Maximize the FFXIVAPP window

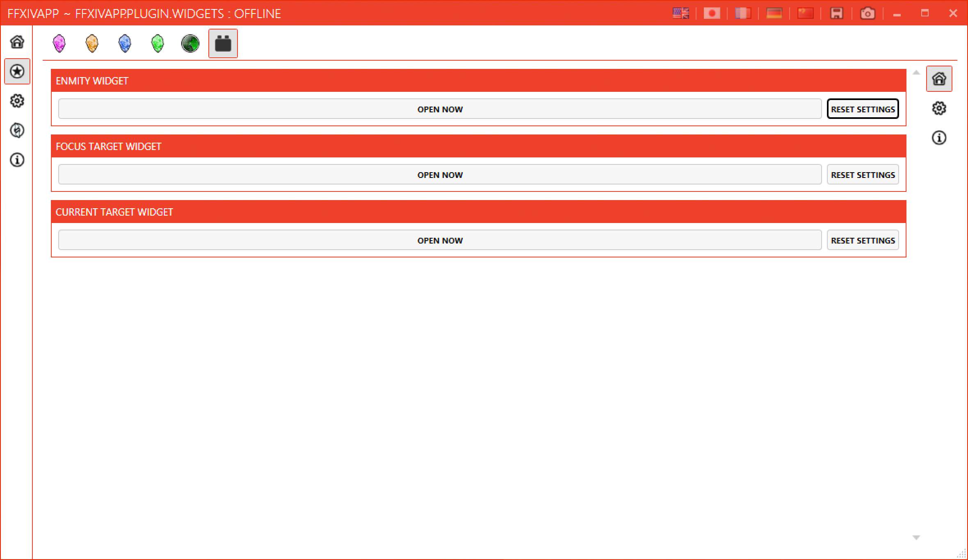coord(925,14)
